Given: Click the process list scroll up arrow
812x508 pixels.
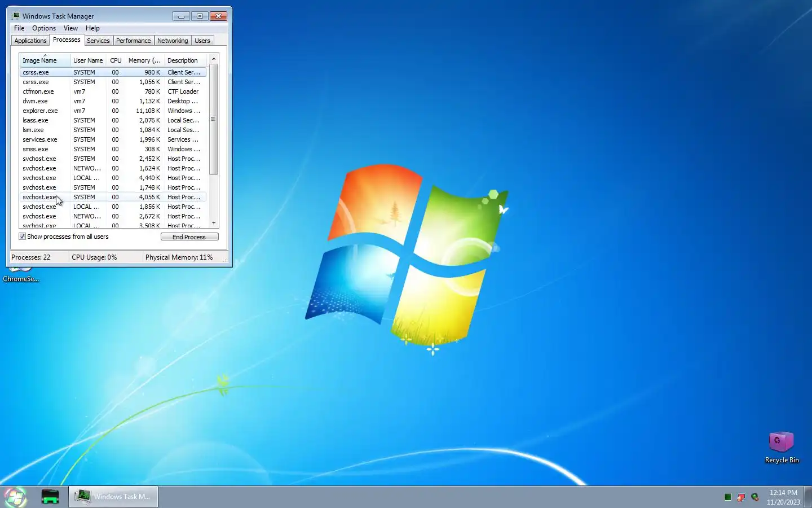Looking at the screenshot, I should click(x=213, y=59).
